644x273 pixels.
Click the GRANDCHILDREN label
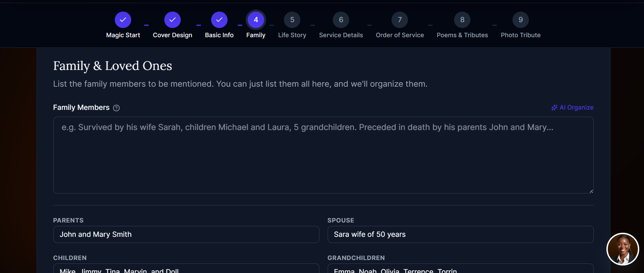coord(356,258)
